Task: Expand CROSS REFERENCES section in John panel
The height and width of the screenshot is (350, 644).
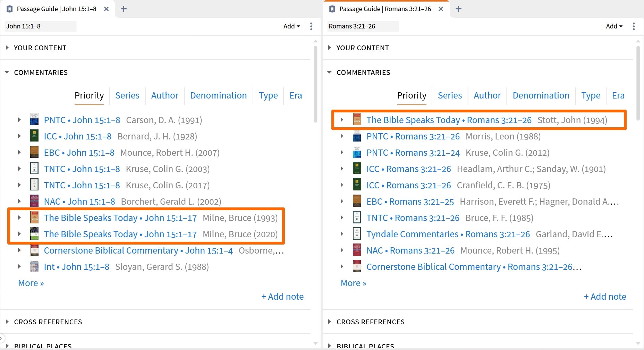Action: [7, 322]
